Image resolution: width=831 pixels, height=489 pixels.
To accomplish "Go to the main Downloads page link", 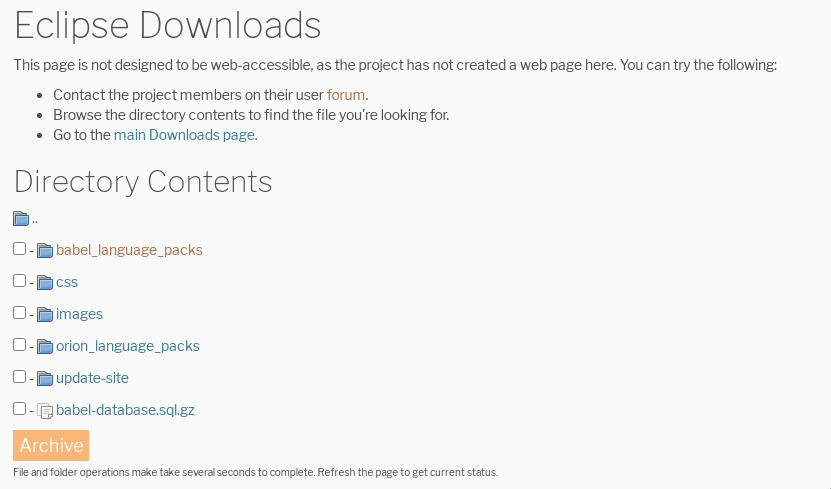I will point(184,135).
